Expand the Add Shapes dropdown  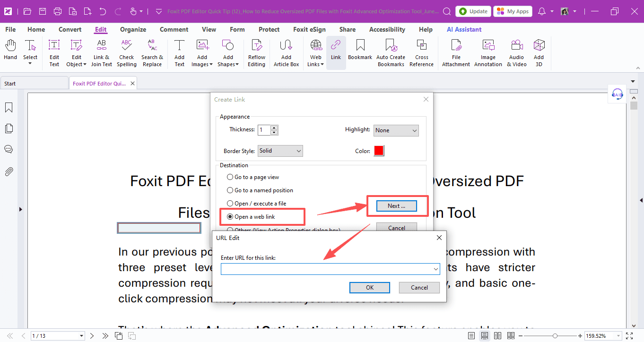[237, 65]
